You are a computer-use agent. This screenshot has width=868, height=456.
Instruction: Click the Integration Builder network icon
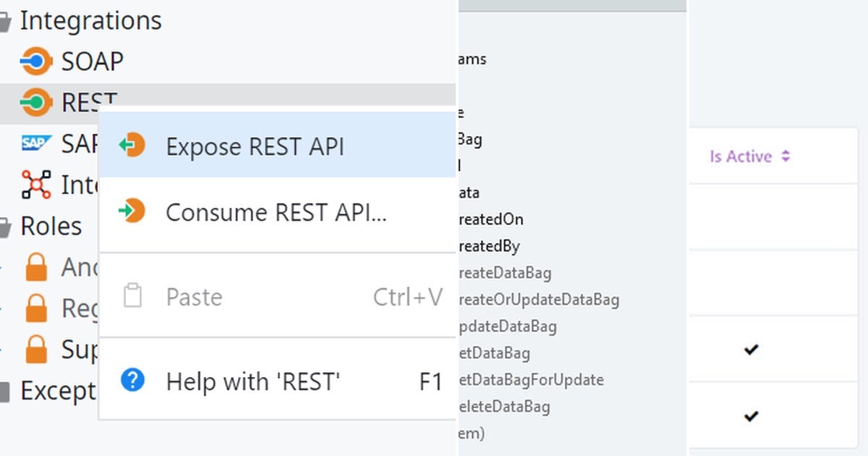[x=35, y=185]
